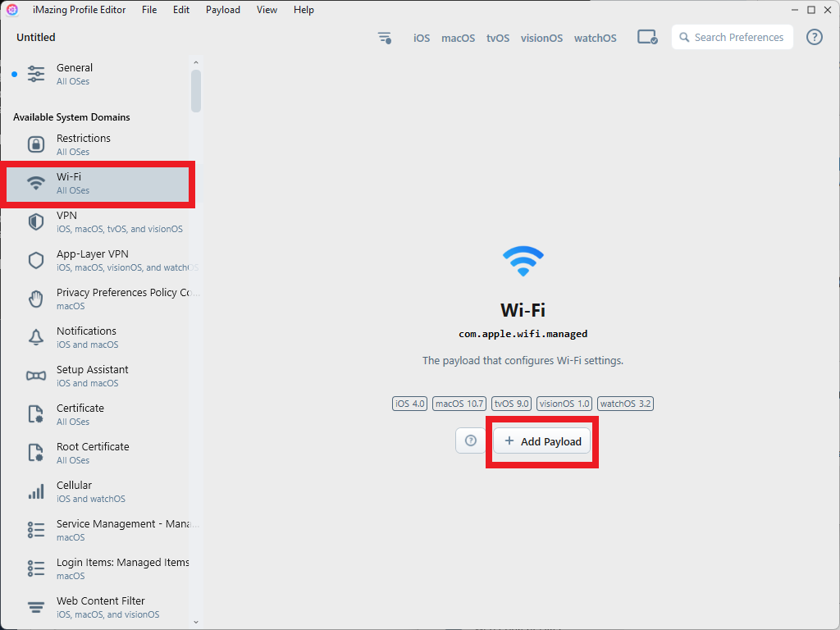Open the Payload menu

pyautogui.click(x=223, y=10)
